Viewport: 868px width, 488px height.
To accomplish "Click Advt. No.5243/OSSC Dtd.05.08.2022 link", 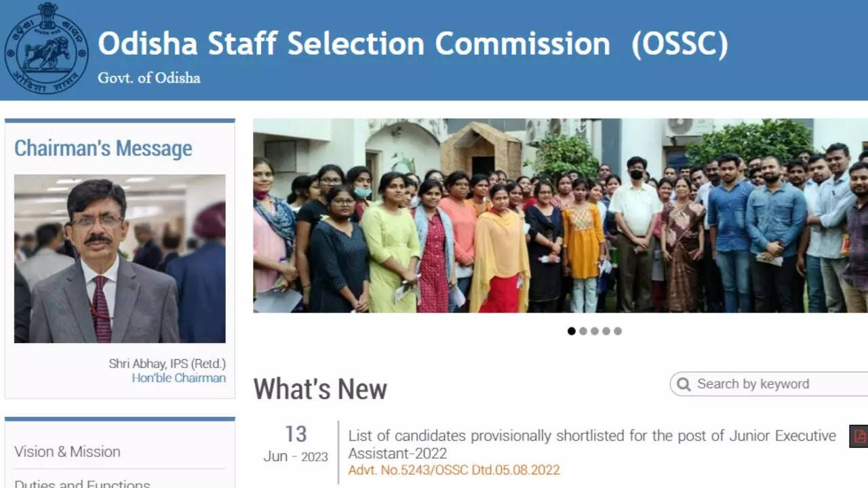I will pyautogui.click(x=454, y=470).
